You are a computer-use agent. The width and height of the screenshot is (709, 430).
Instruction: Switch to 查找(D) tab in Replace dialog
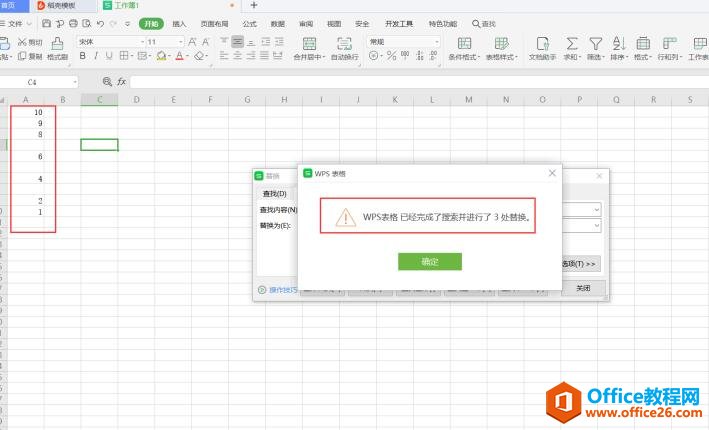point(274,194)
